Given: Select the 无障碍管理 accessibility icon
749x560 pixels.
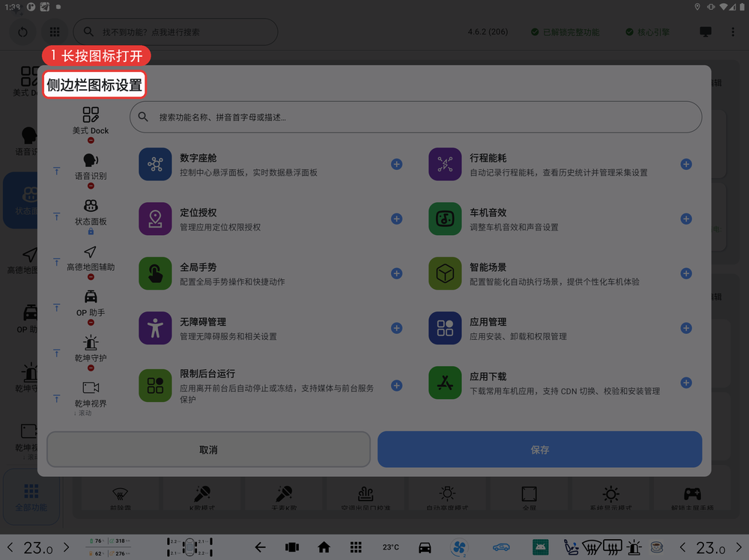Looking at the screenshot, I should click(155, 328).
